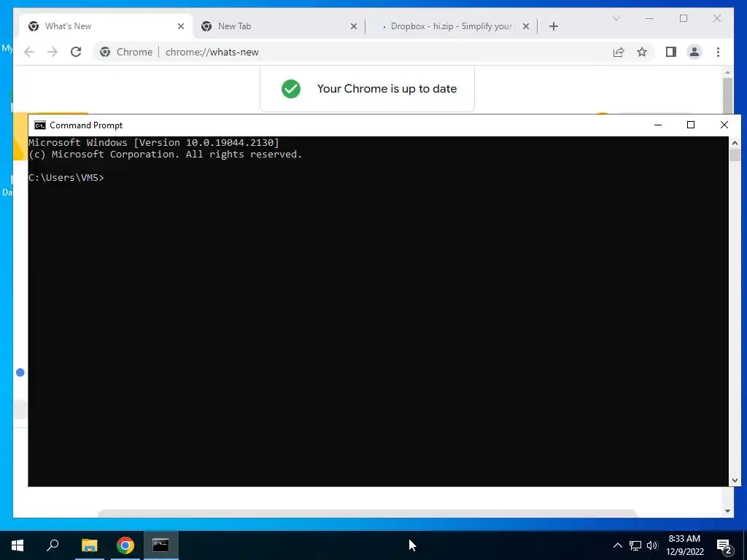Open the notification center icon
This screenshot has width=747, height=560.
point(724,545)
